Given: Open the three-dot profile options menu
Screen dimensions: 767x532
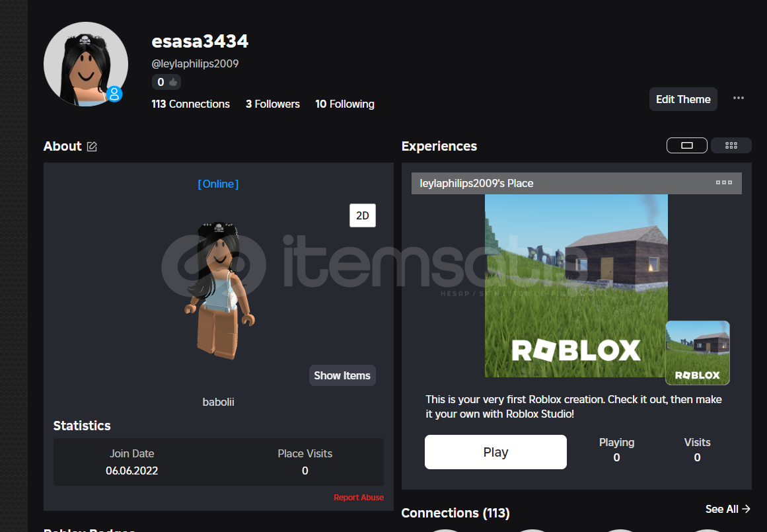Looking at the screenshot, I should (738, 98).
